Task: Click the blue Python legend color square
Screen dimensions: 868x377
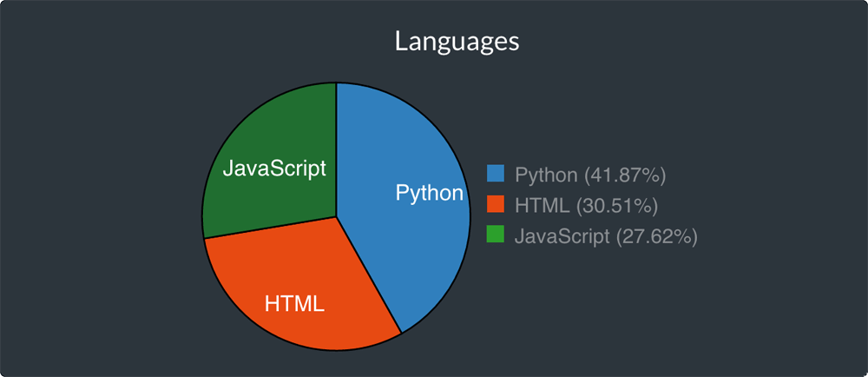Action: 496,175
